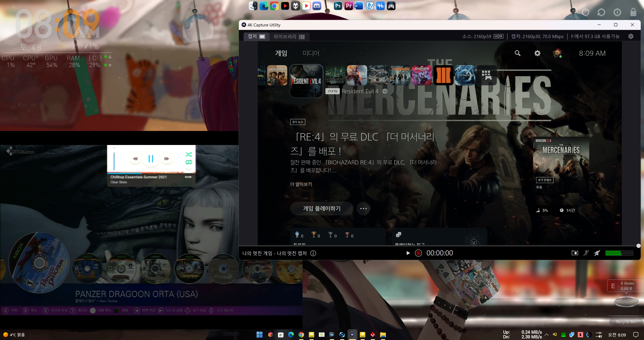Open the notification center icon
Image resolution: width=644 pixels, height=340 pixels.
tap(636, 334)
